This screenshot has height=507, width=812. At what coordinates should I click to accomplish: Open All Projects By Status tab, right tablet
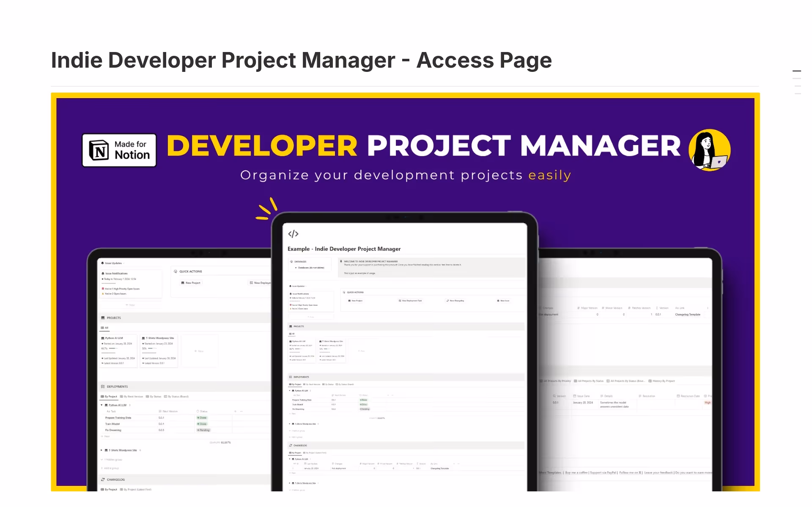click(x=589, y=381)
